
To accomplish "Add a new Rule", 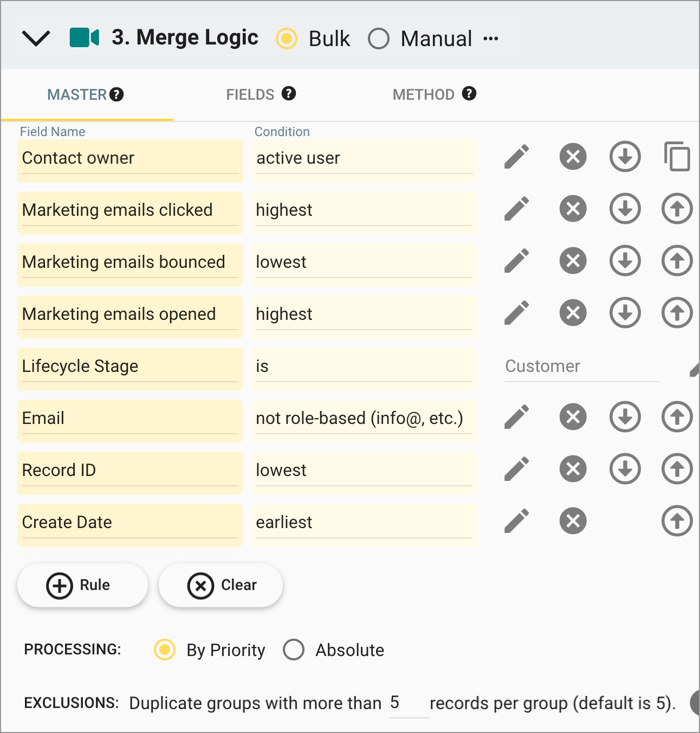I will click(82, 585).
